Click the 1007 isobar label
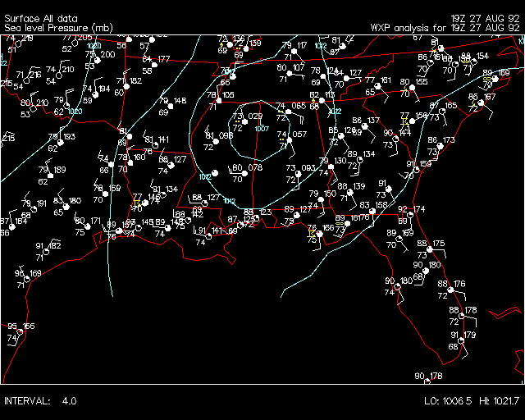Image resolution: width=525 pixels, height=420 pixels. (262, 129)
